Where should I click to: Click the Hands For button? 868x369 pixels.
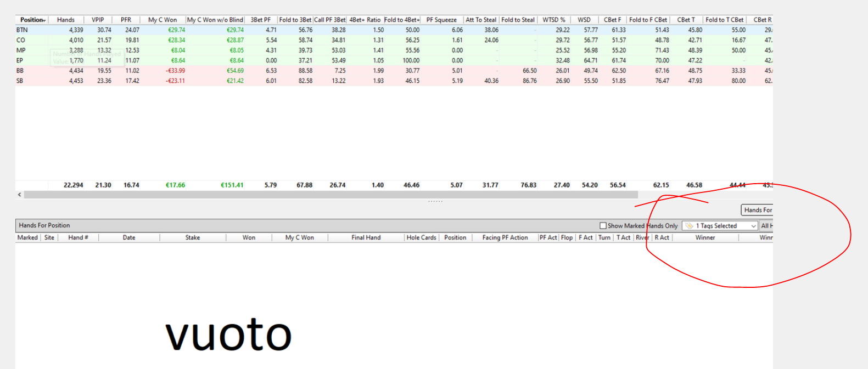pyautogui.click(x=757, y=210)
